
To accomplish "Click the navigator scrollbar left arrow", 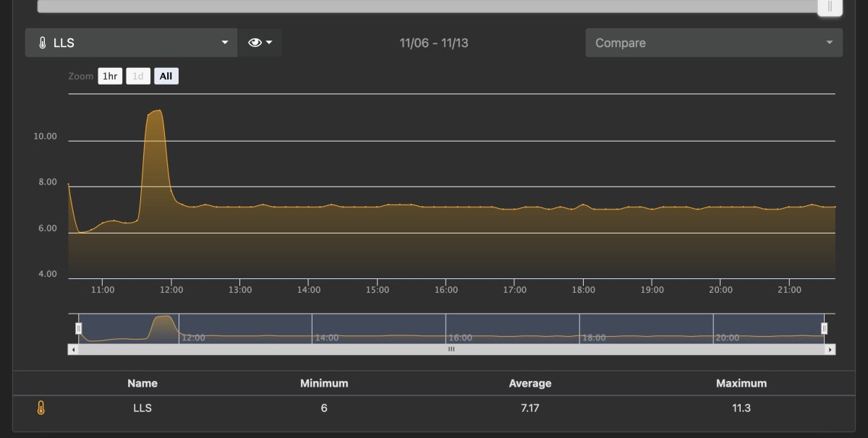I will tap(72, 349).
